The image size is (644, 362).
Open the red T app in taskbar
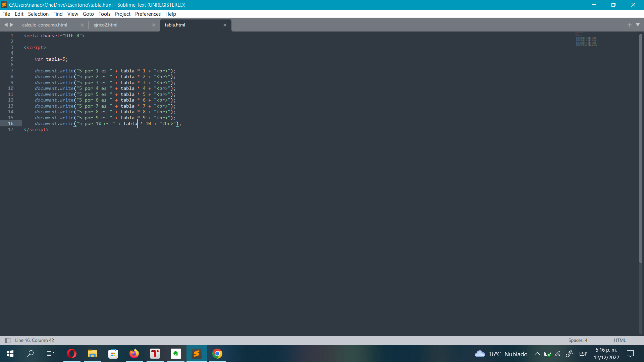[x=155, y=354]
